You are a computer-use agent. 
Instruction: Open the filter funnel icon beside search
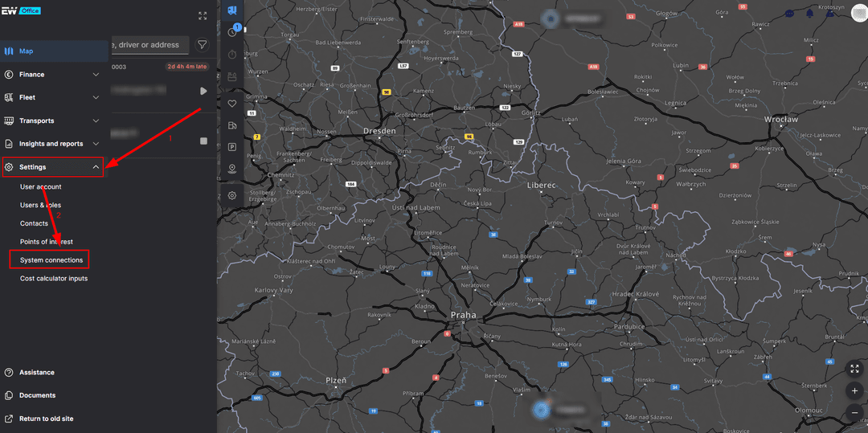coord(203,45)
